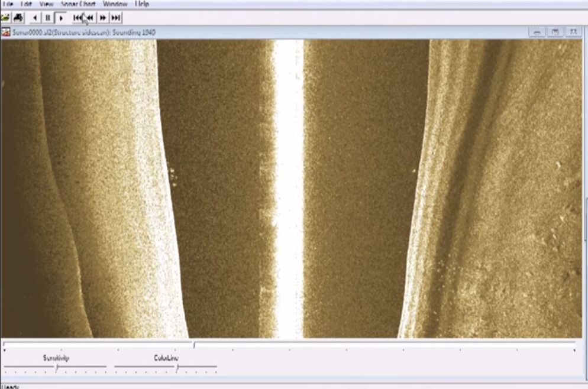Click the Sensitivity slider handle
The image size is (588, 389).
coord(57,368)
